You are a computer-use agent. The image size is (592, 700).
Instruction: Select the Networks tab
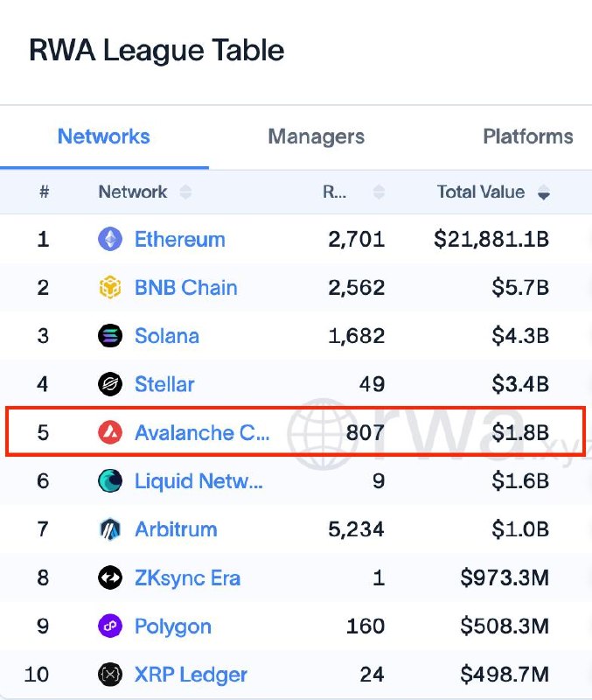point(104,136)
